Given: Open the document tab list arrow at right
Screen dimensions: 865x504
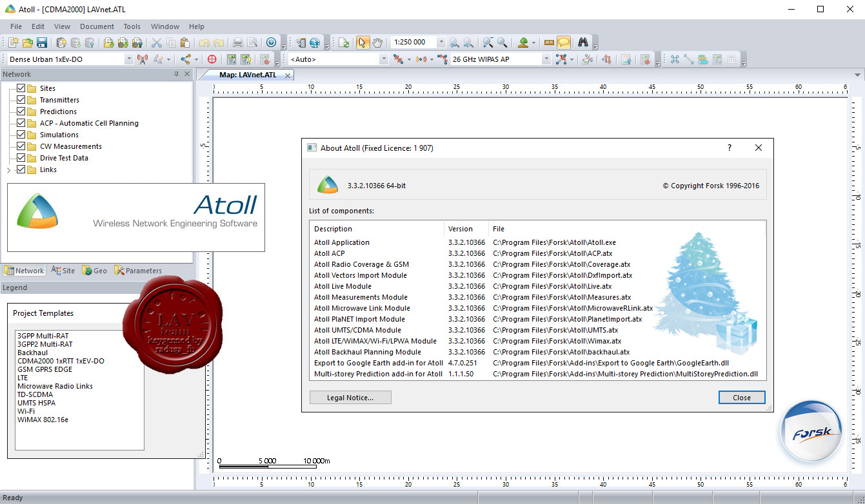Looking at the screenshot, I should (857, 75).
